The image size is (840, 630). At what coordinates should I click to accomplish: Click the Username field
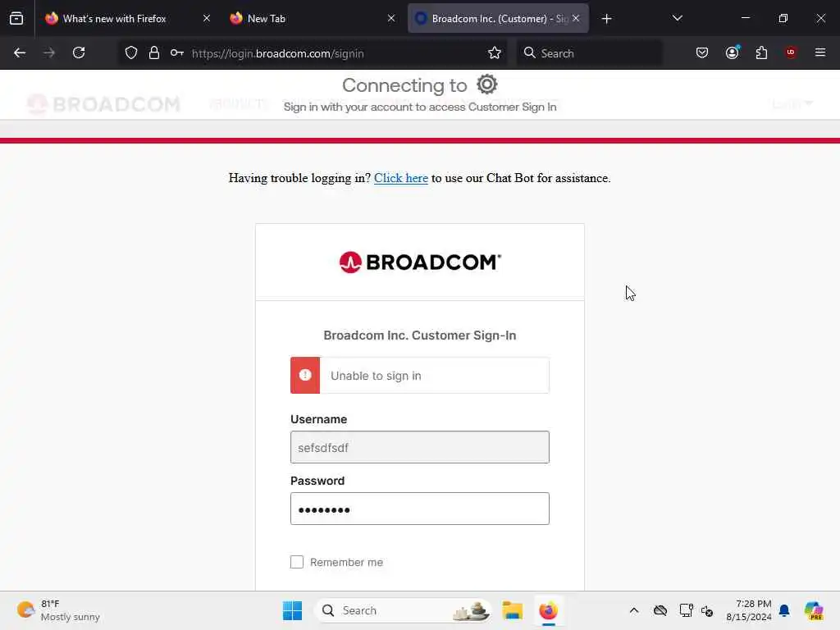pyautogui.click(x=420, y=447)
